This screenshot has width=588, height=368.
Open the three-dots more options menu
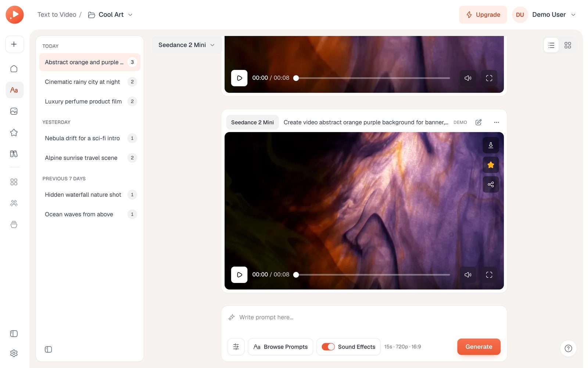[x=496, y=122]
